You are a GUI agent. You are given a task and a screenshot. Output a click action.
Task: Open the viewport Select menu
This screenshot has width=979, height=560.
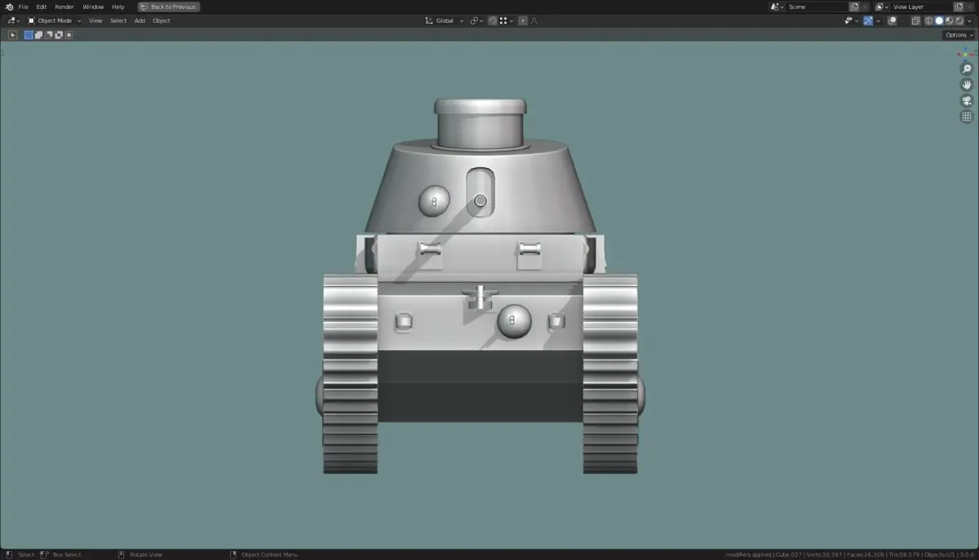118,20
